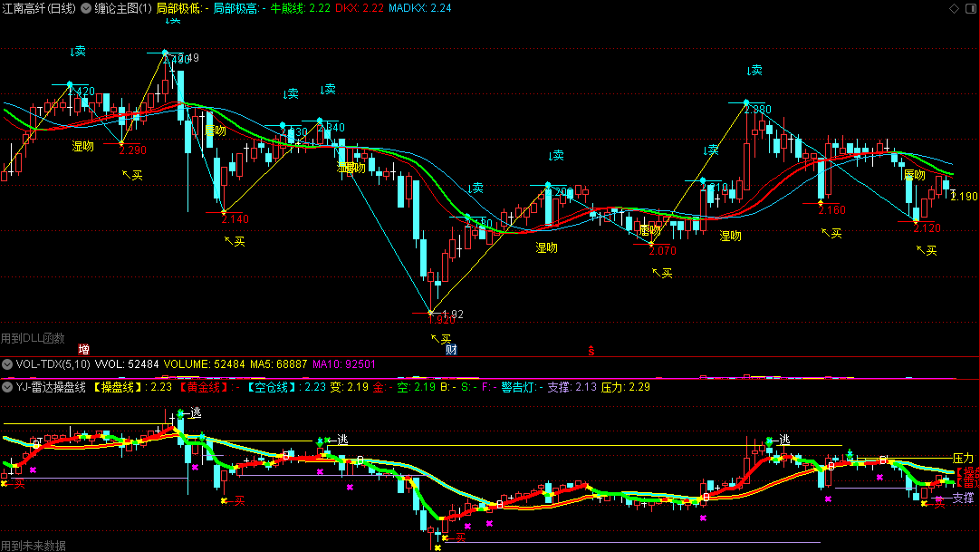Select the MA5: 68887 readout
The width and height of the screenshot is (980, 552).
click(279, 363)
